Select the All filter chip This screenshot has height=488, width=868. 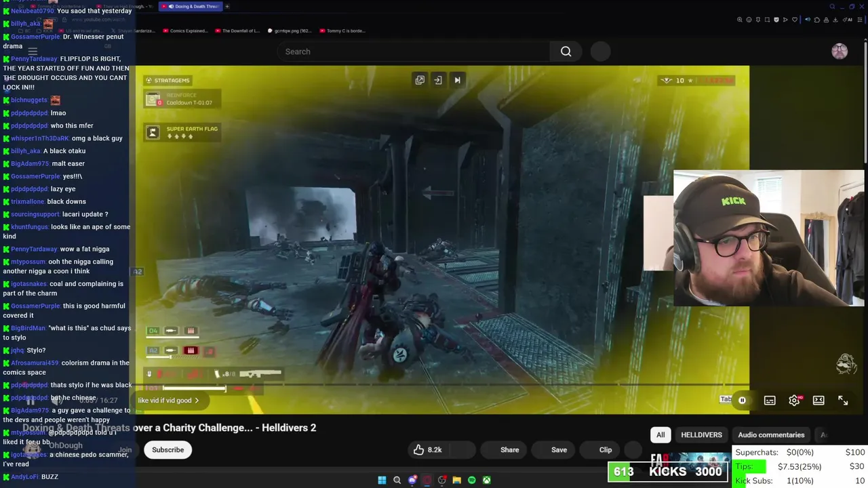click(x=660, y=435)
